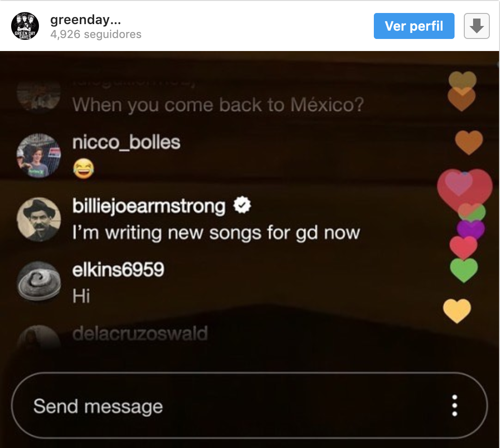The width and height of the screenshot is (500, 448).
Task: View the nicco_bolles profile picture
Action: click(39, 156)
